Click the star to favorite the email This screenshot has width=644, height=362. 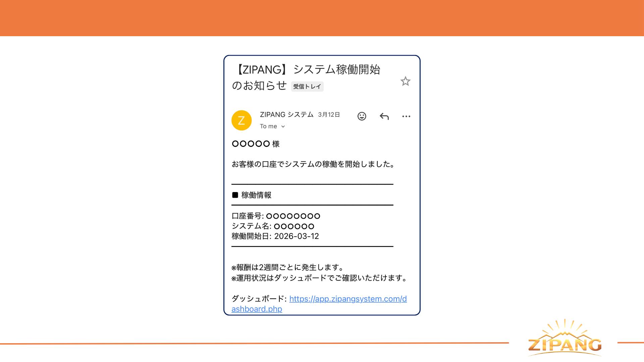[406, 81]
